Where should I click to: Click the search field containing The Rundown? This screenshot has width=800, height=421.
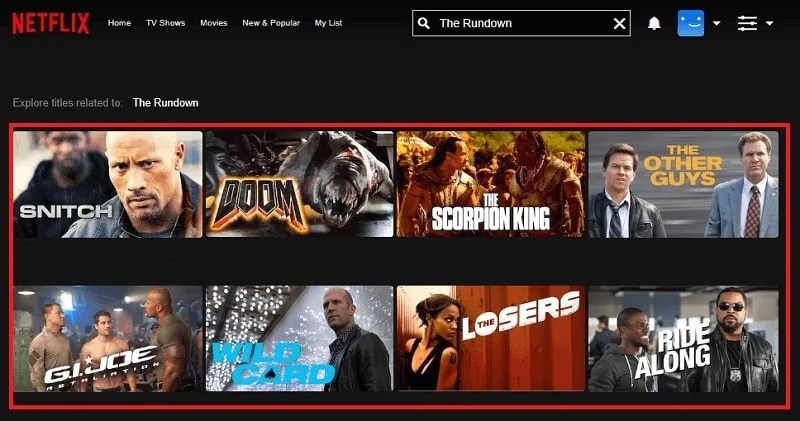(x=521, y=23)
